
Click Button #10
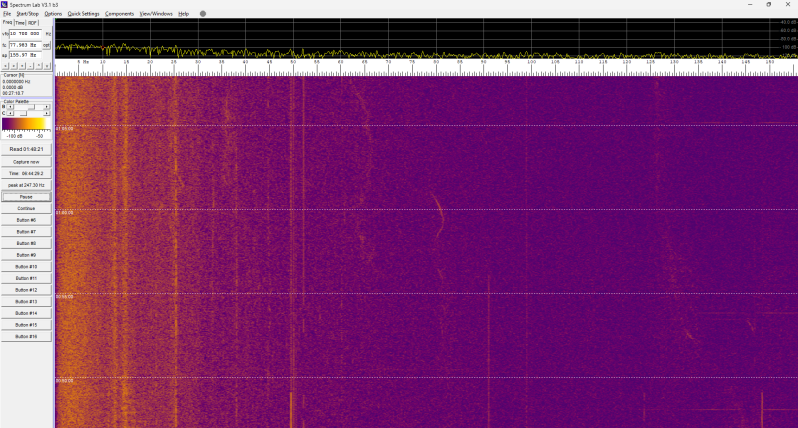26,267
